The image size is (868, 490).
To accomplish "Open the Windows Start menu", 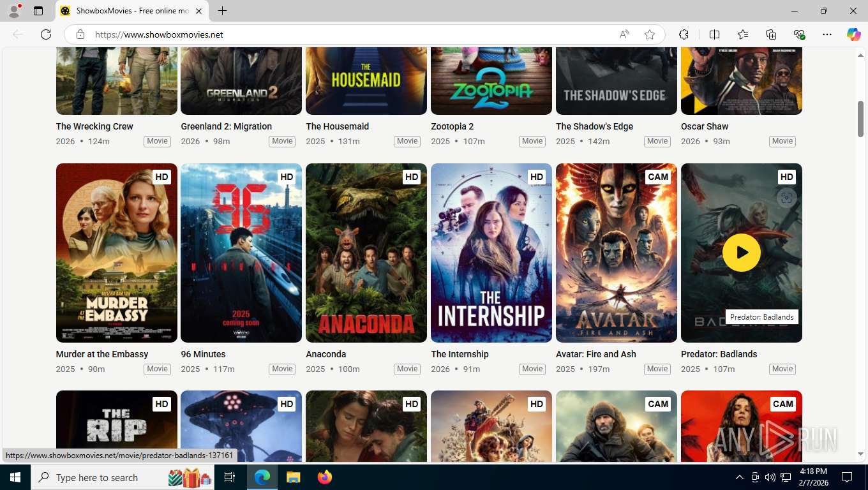I will (15, 477).
